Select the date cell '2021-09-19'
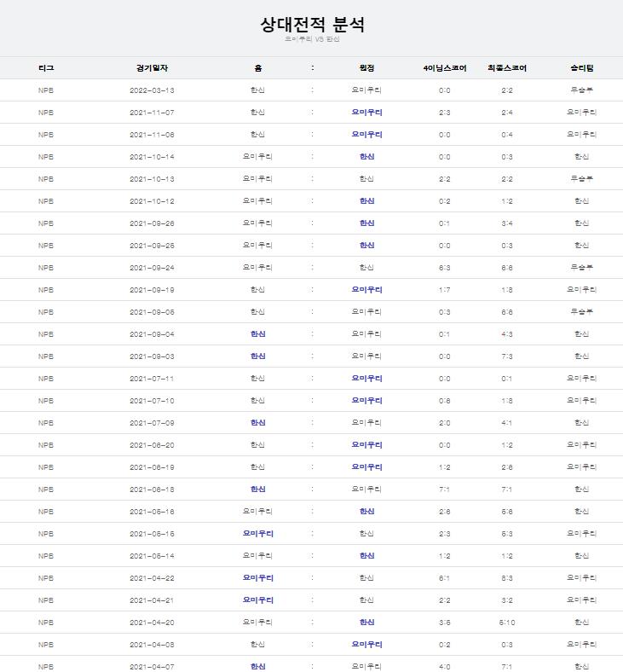Viewport: 623px width, 672px height. (x=152, y=290)
